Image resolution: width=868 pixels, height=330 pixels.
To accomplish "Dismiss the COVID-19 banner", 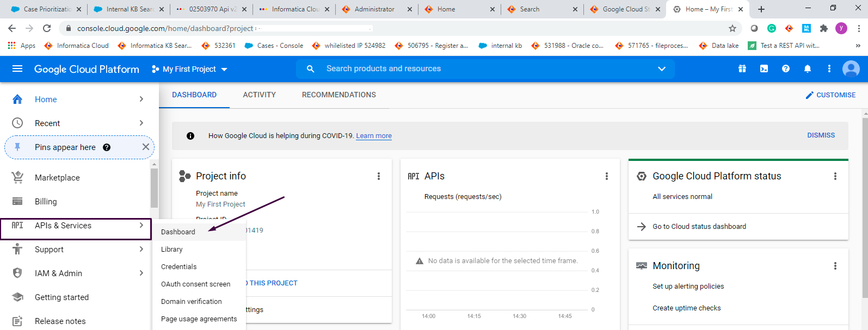I will [821, 135].
